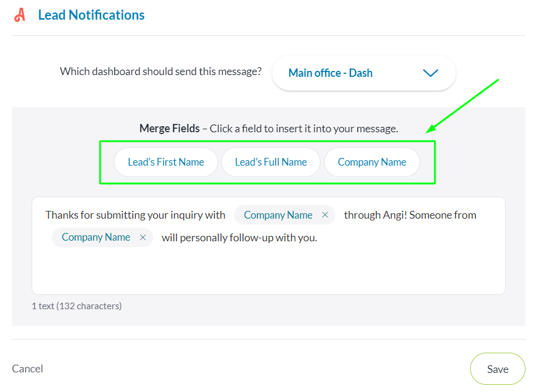This screenshot has height=392, width=538.
Task: Insert the Company Name merge field button
Action: (372, 162)
